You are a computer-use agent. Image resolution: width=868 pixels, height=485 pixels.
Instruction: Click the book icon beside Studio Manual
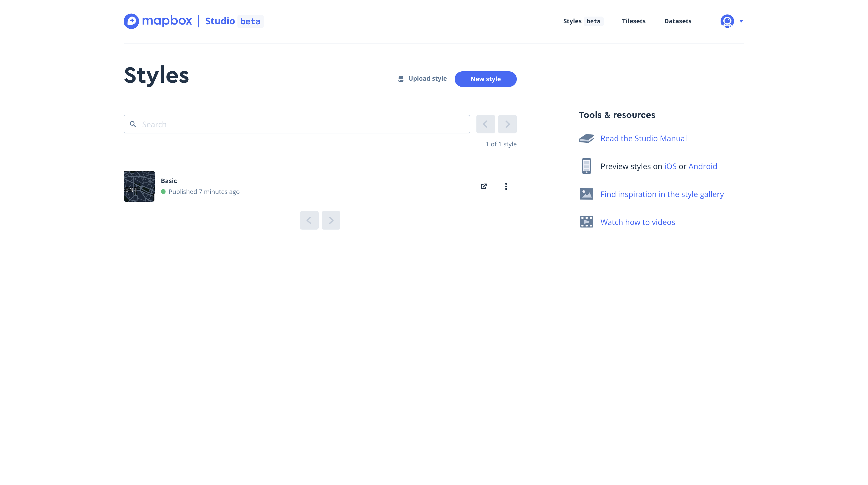(x=586, y=138)
